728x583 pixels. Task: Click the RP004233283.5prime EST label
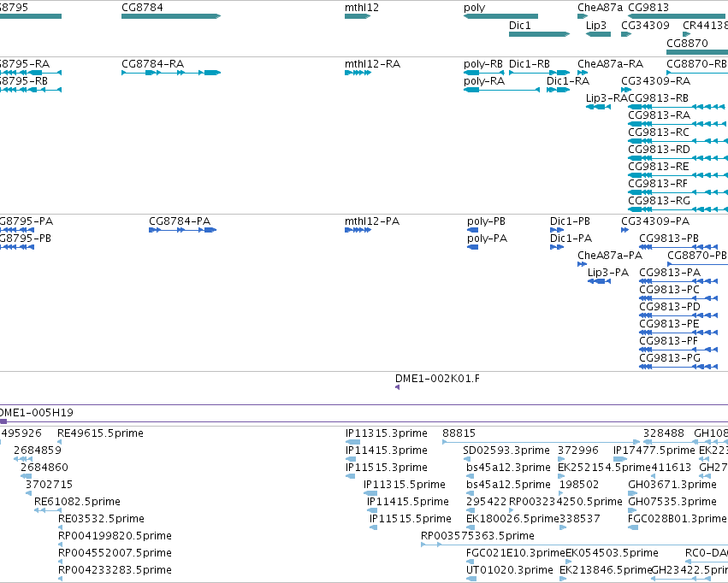[x=115, y=570]
